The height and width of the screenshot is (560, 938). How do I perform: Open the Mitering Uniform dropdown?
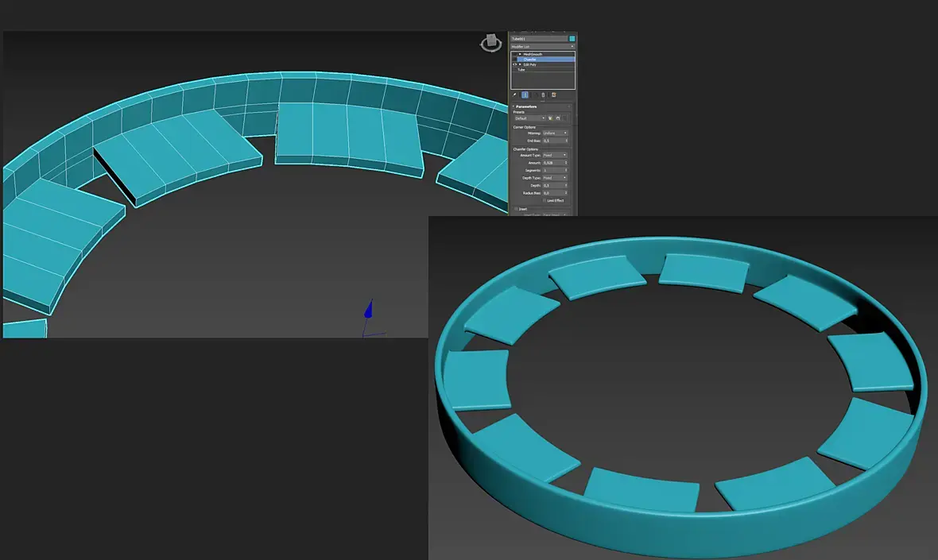click(x=555, y=133)
